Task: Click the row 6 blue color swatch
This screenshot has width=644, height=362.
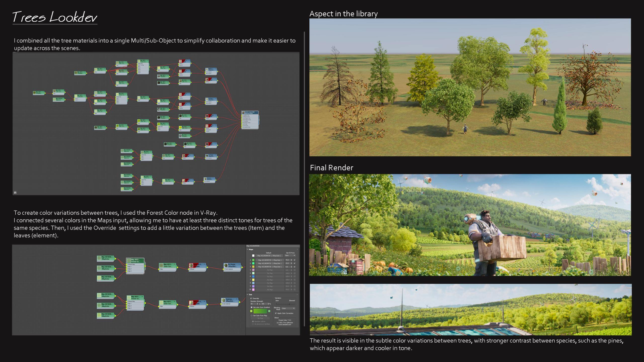Action: 253,276
